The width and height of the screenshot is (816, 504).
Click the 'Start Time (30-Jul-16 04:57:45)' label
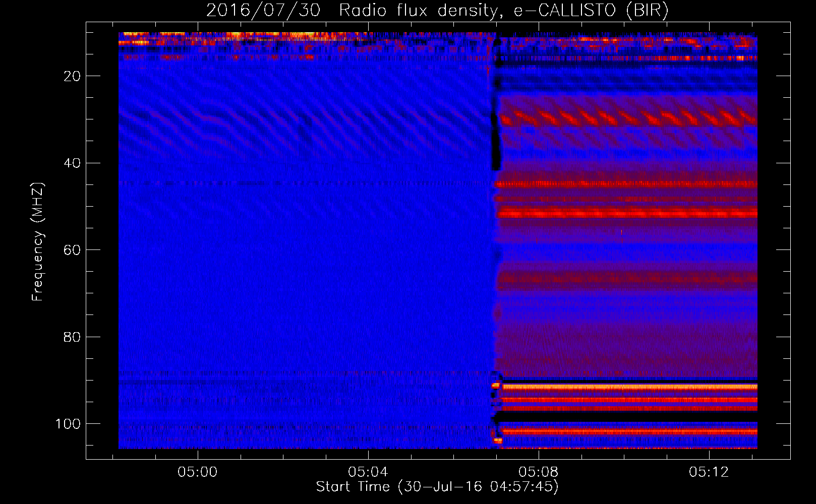(x=437, y=487)
